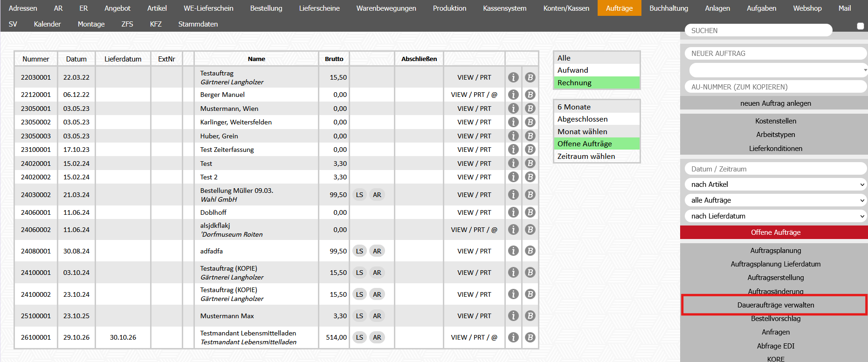Click the SUCHEN search field
Viewport: 868px width, 362px height.
(x=758, y=30)
